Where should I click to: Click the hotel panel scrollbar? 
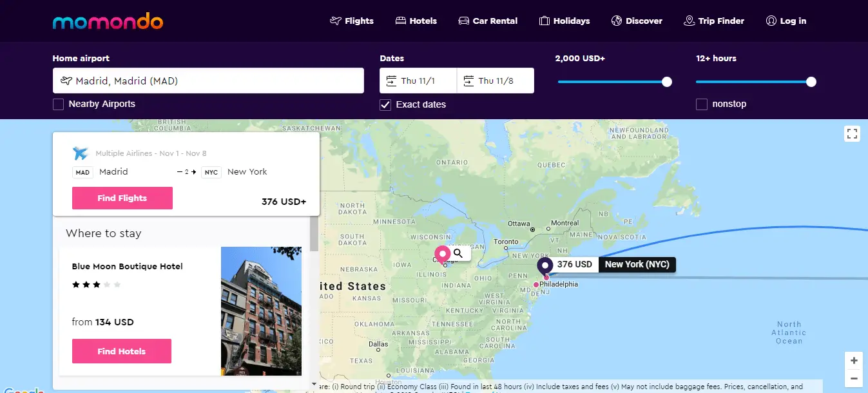coord(314,233)
